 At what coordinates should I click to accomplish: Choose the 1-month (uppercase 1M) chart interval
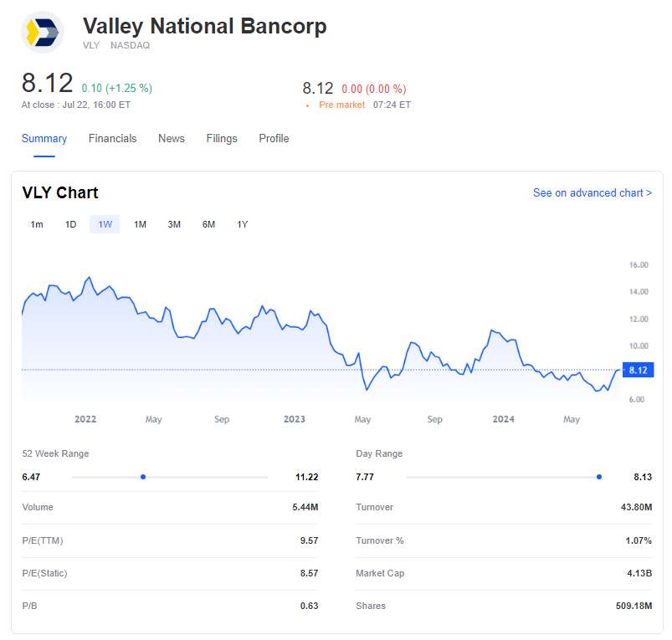click(x=140, y=224)
